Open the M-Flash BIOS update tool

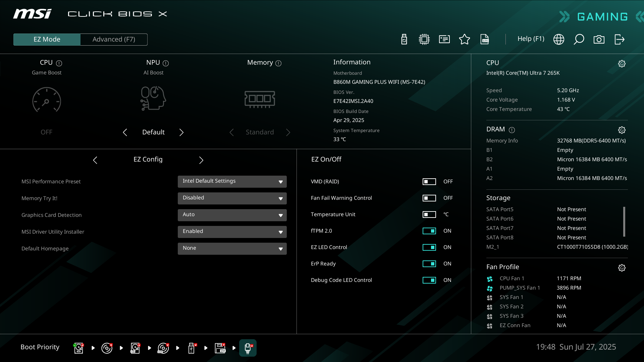tap(404, 39)
